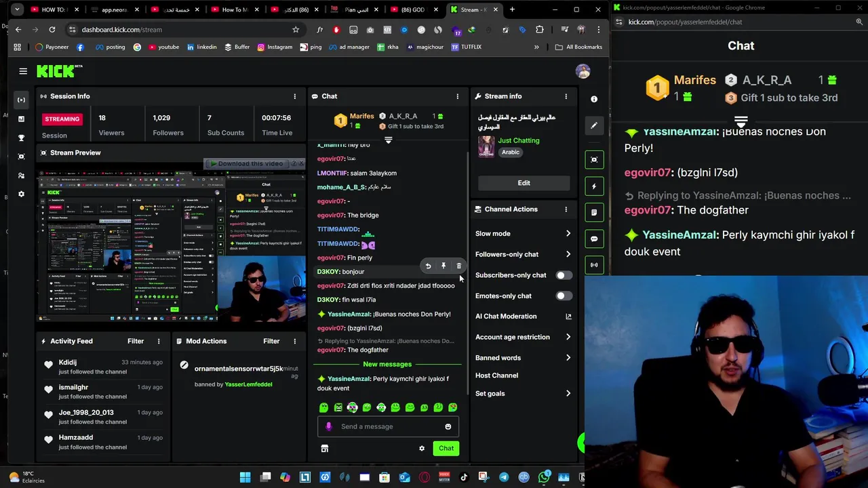Click in Send a message field
The width and height of the screenshot is (868, 488).
388,426
